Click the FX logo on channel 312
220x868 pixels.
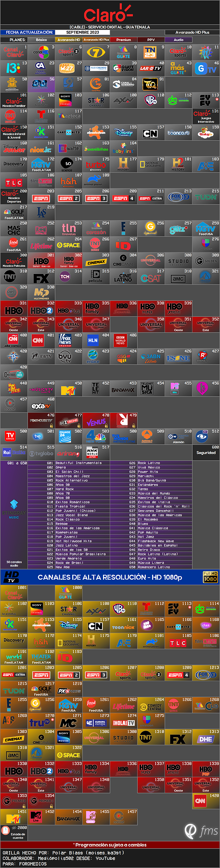41,278
